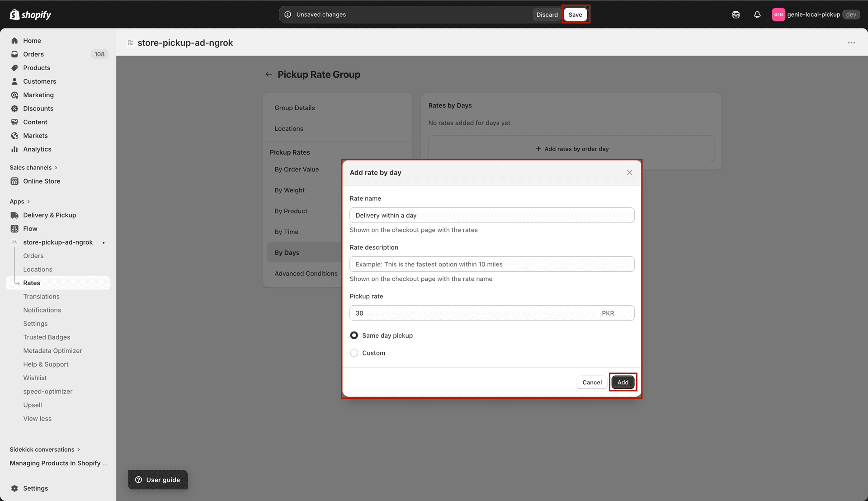The image size is (868, 501).
Task: Click the app icon beside store-pickup-ad-ngrok title
Action: tap(131, 43)
